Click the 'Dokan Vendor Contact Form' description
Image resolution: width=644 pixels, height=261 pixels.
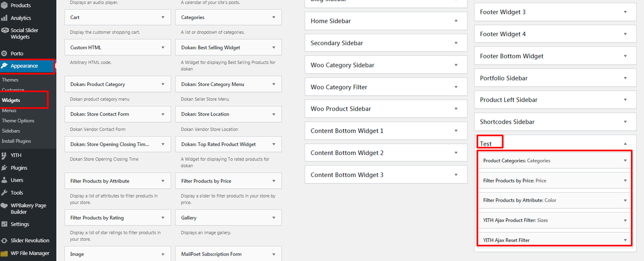[x=98, y=129]
